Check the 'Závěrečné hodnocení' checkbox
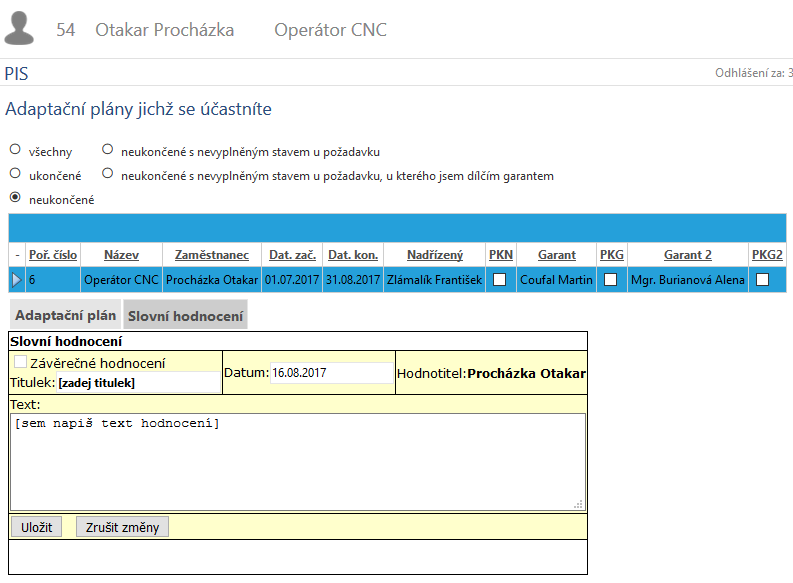 point(20,362)
